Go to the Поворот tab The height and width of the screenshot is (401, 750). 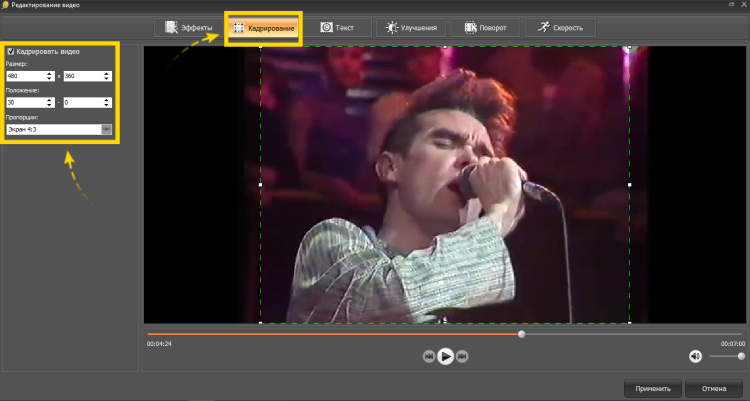(x=485, y=28)
